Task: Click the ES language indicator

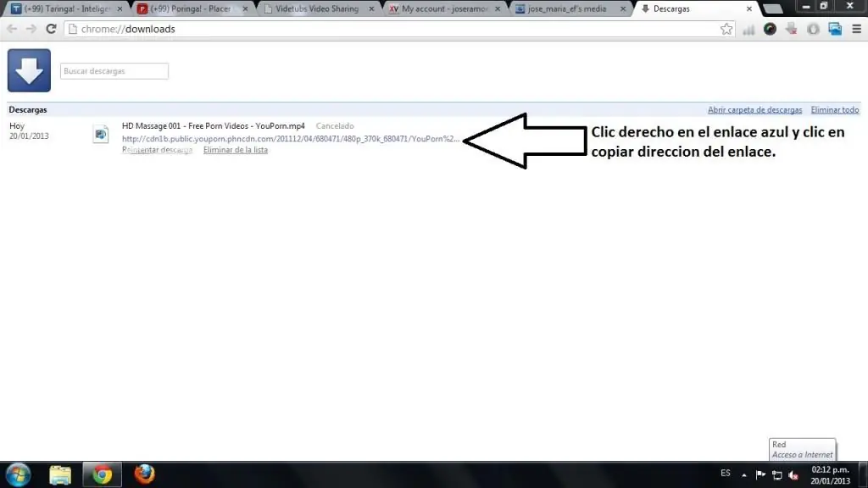Action: coord(726,473)
